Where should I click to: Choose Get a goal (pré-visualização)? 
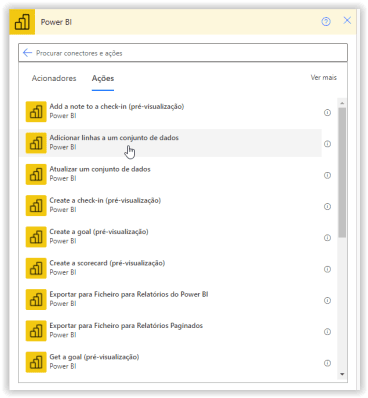click(x=171, y=362)
